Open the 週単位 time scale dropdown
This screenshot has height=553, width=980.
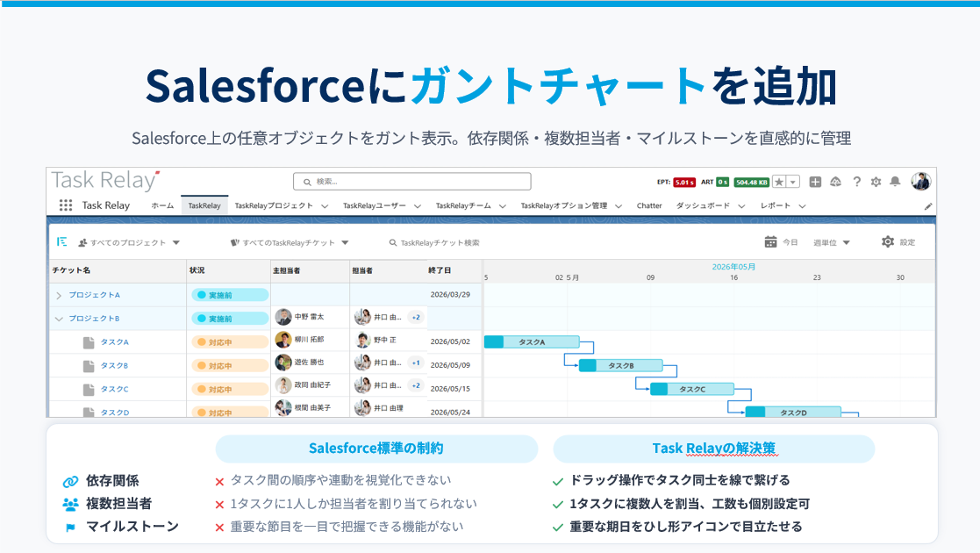pyautogui.click(x=847, y=243)
